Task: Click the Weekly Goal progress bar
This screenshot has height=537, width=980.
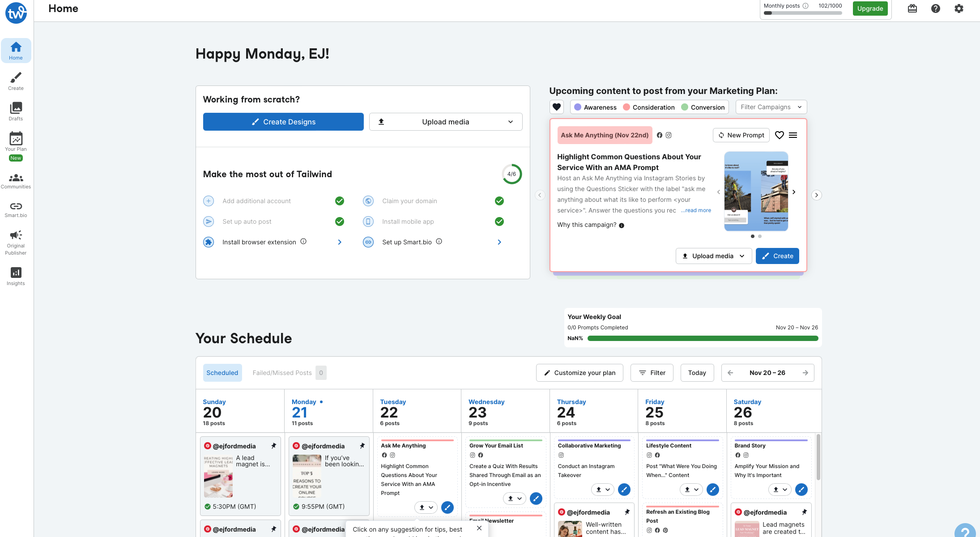Action: [x=703, y=338]
